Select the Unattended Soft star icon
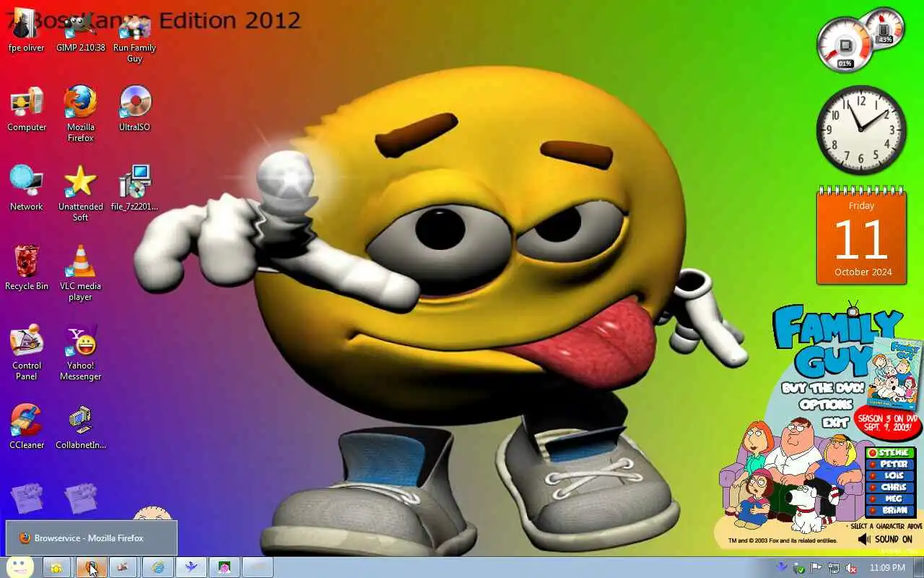Screen dimensions: 924x578 (x=81, y=194)
